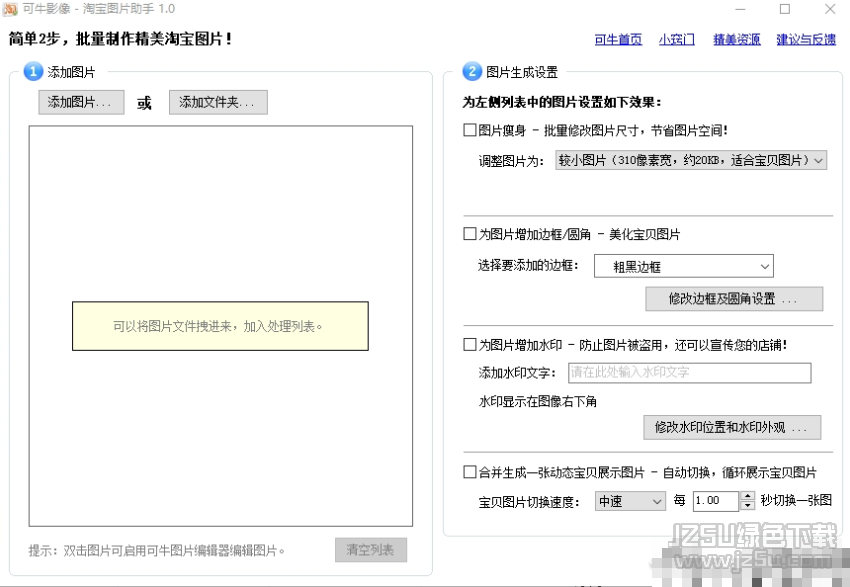This screenshot has width=850, height=587.
Task: Click the yellow drag-images hint box
Action: pyautogui.click(x=220, y=326)
